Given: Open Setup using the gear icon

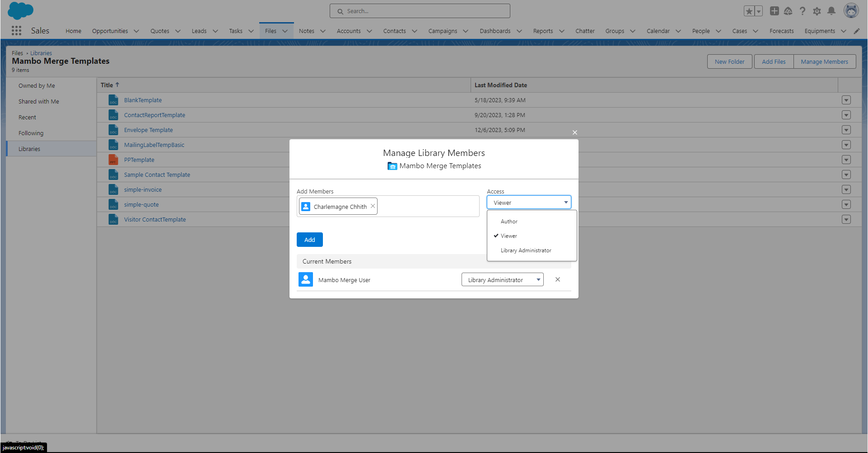Looking at the screenshot, I should (817, 11).
